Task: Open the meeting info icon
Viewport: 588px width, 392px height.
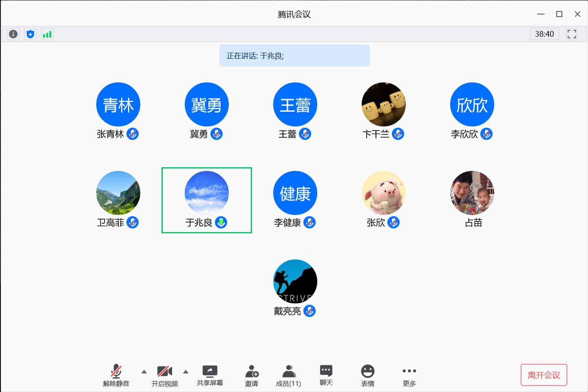Action: [13, 34]
